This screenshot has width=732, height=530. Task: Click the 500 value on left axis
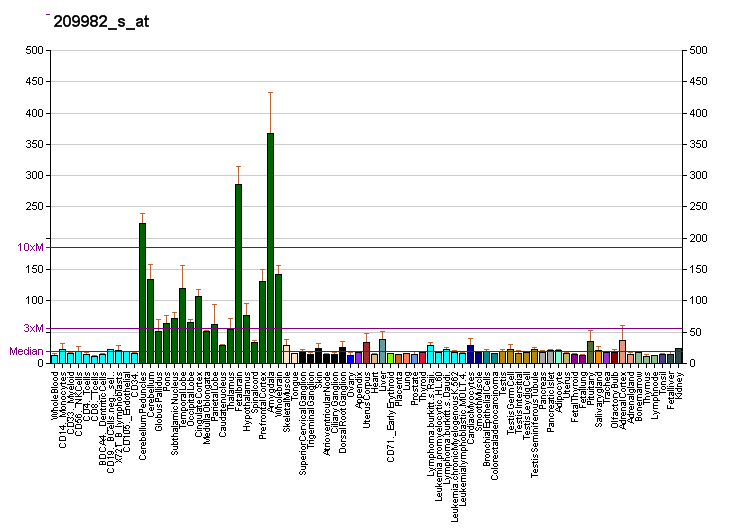coord(35,50)
